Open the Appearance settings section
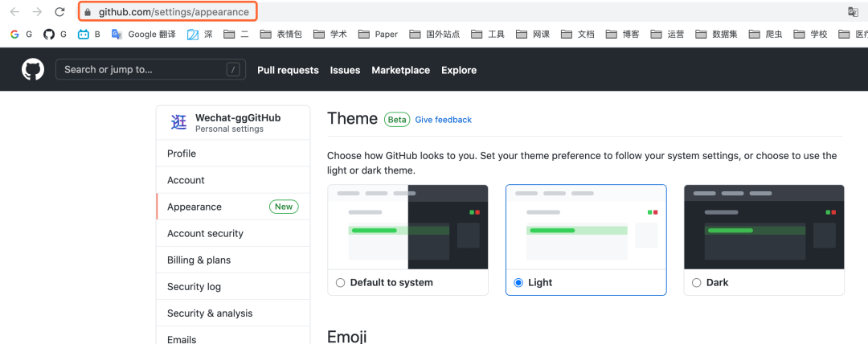The width and height of the screenshot is (868, 344). 233,207
